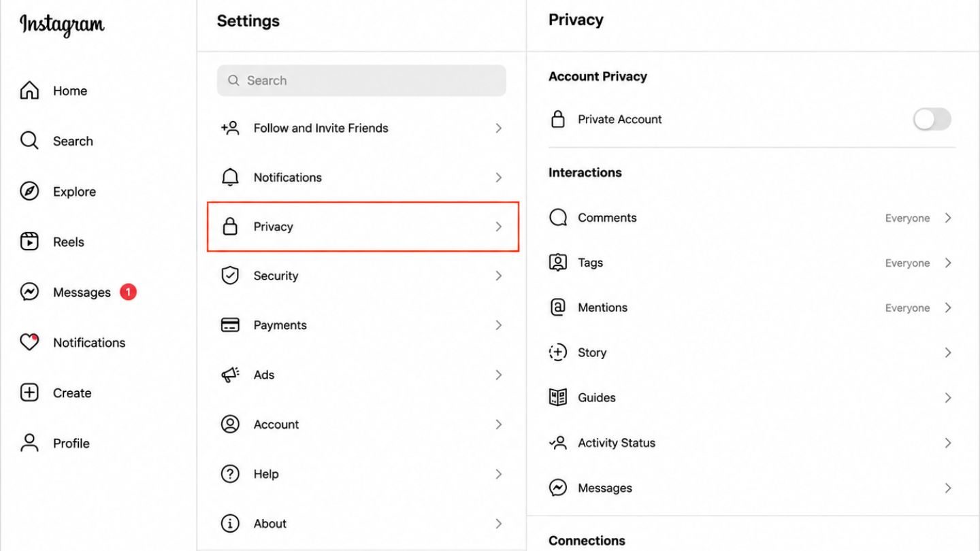Click the Mentions at-sign icon

click(x=558, y=307)
